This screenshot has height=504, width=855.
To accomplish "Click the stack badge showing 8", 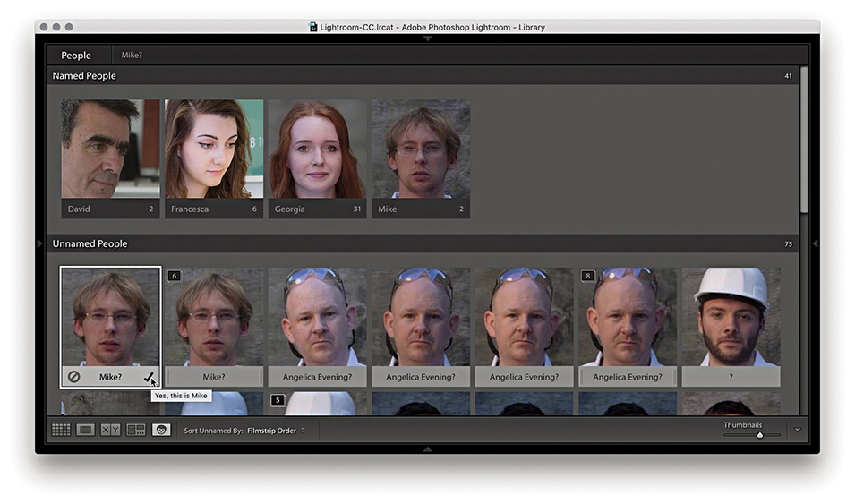I will pyautogui.click(x=587, y=276).
